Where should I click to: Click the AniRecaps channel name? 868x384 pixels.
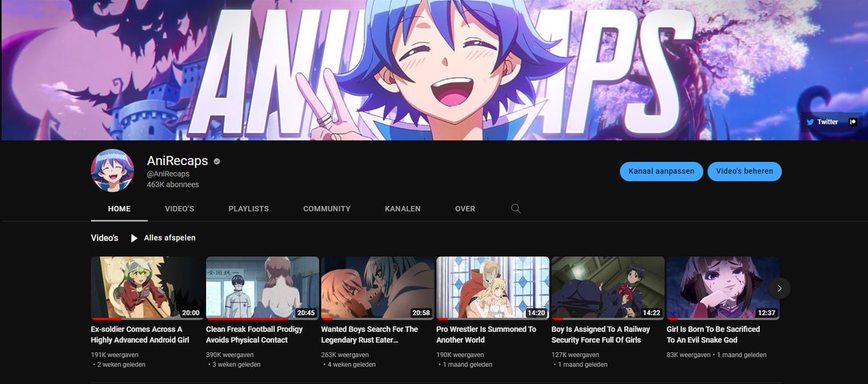[x=177, y=161]
